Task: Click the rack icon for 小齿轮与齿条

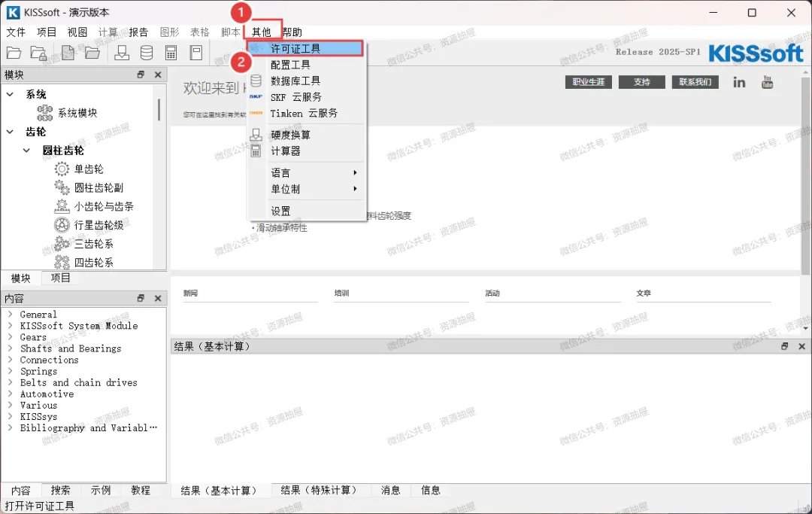Action: (62, 206)
